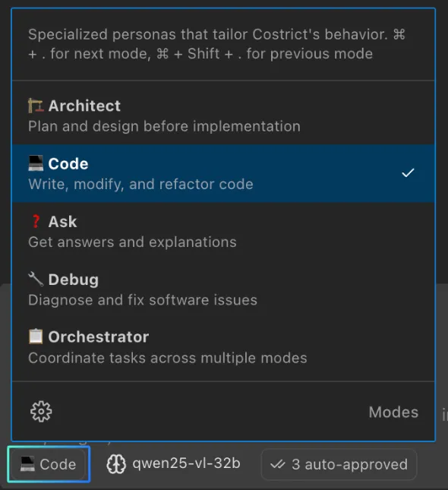Click the checkmark on selected Code mode

click(408, 172)
